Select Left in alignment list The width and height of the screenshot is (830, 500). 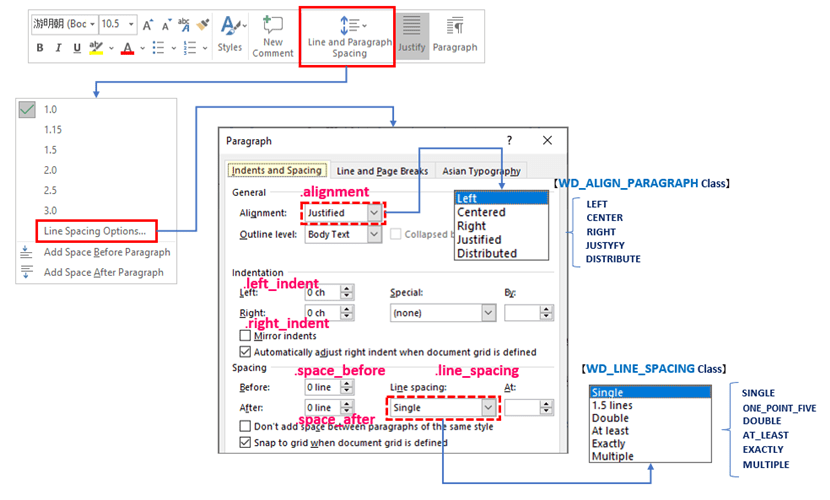pos(501,198)
